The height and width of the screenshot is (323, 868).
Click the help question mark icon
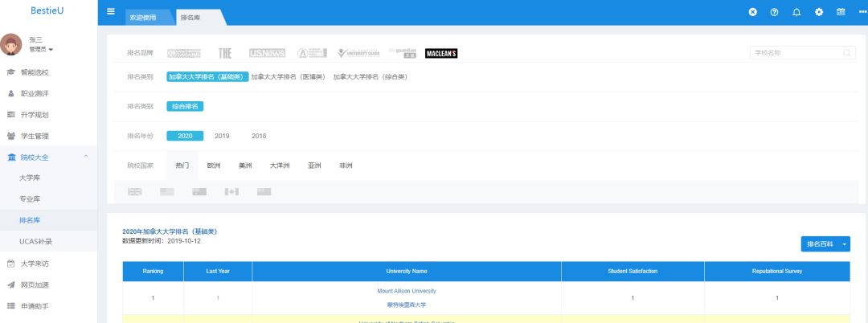point(775,12)
